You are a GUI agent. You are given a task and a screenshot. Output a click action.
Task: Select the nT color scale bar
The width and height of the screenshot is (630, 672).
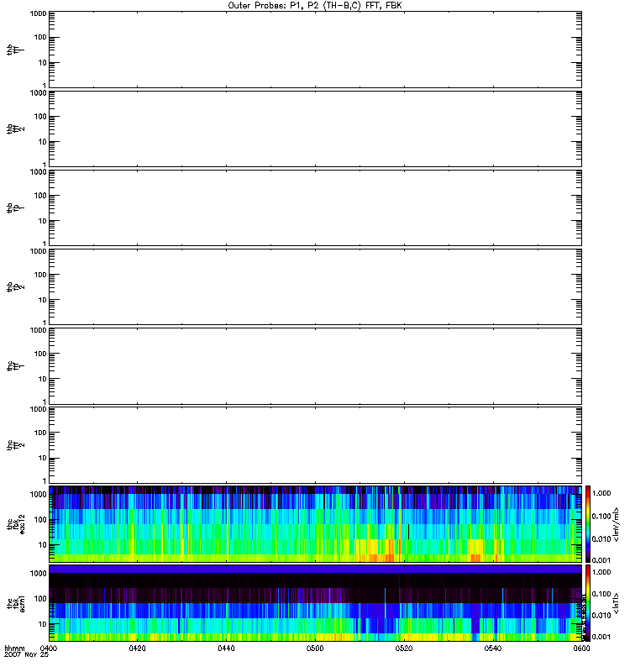pyautogui.click(x=588, y=603)
